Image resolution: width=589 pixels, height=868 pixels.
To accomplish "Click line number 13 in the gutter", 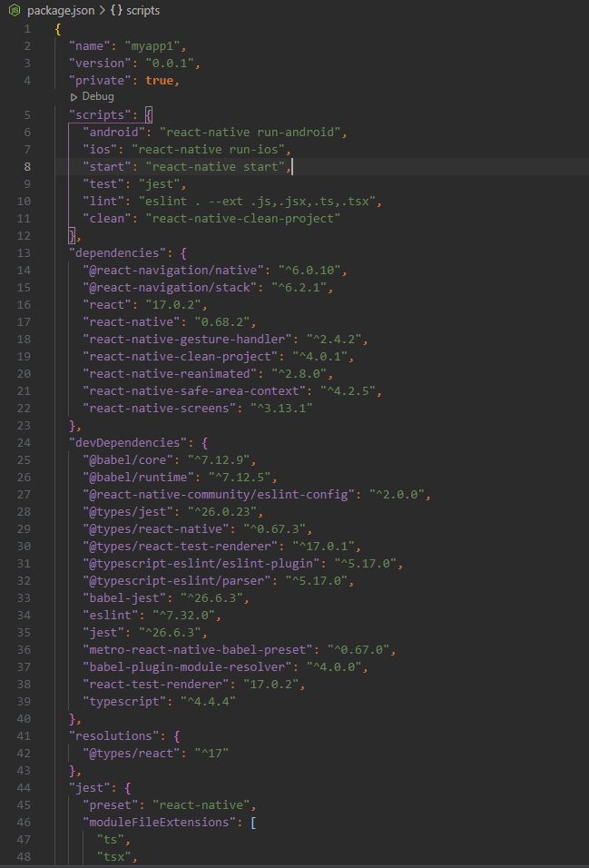I will point(24,253).
